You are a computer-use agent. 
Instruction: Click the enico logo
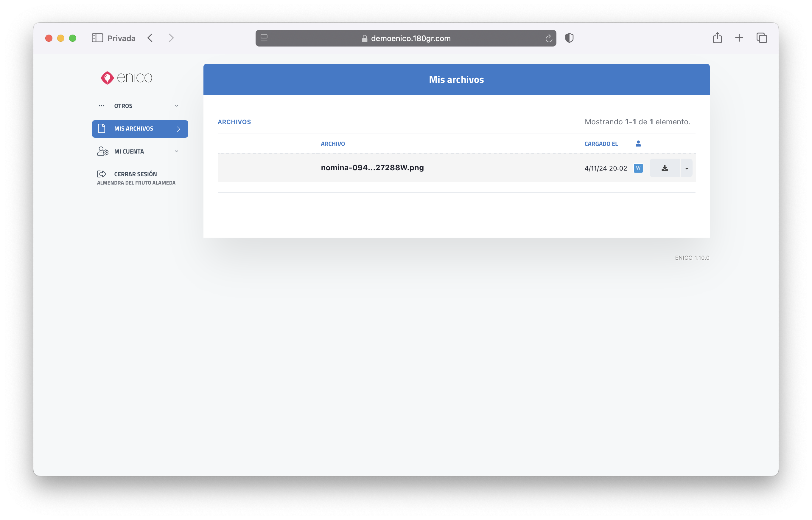[x=127, y=78]
